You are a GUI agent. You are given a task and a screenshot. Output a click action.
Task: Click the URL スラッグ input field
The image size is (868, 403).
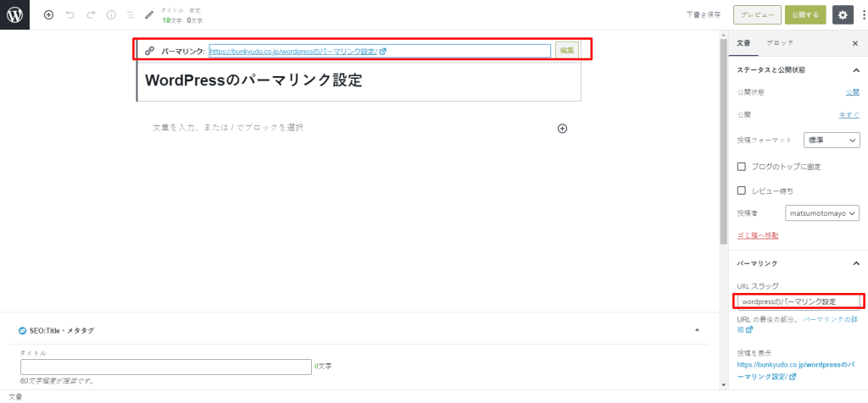[798, 301]
